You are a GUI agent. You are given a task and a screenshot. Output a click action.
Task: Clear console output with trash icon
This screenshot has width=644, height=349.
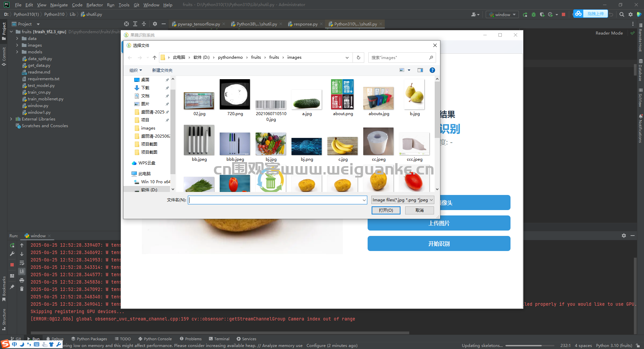[22, 289]
